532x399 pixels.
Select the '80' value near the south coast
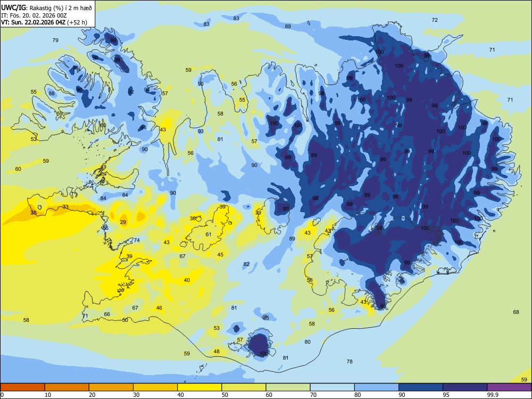point(307,342)
